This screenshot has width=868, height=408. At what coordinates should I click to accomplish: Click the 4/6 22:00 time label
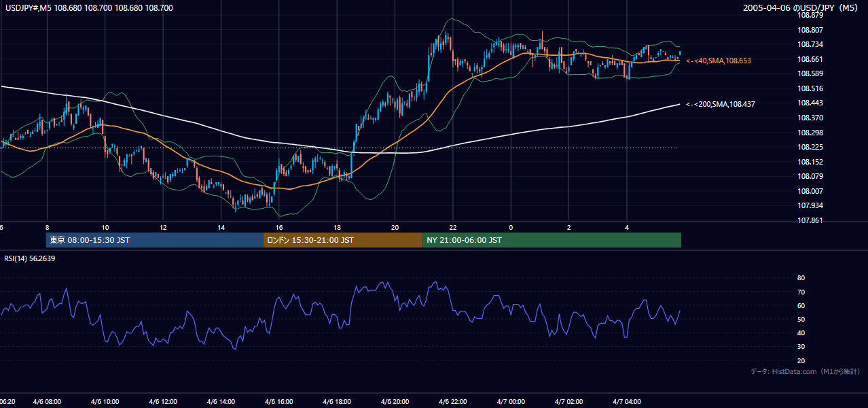coord(453,402)
